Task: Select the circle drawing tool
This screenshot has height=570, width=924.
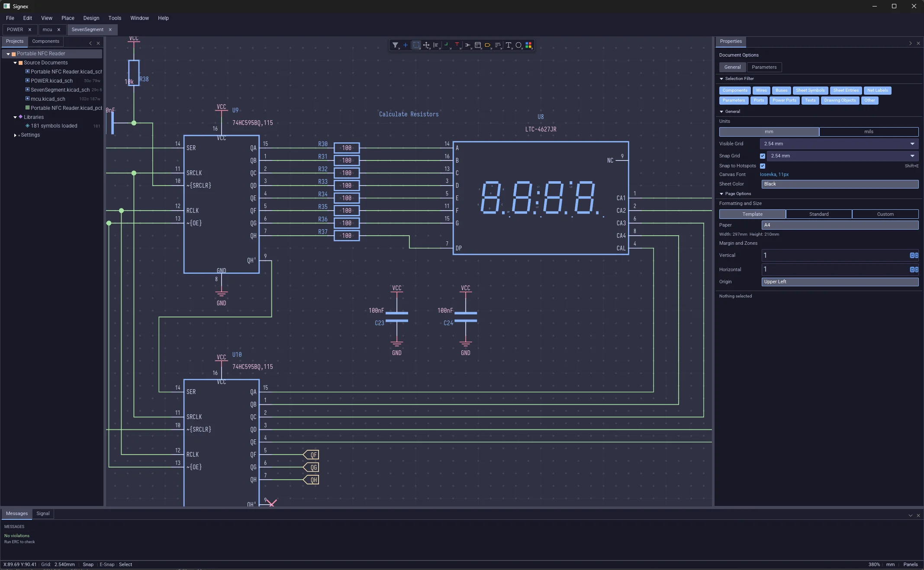Action: [518, 45]
